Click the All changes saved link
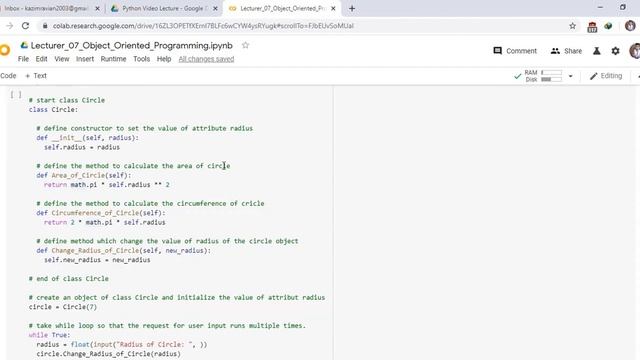 click(x=206, y=59)
